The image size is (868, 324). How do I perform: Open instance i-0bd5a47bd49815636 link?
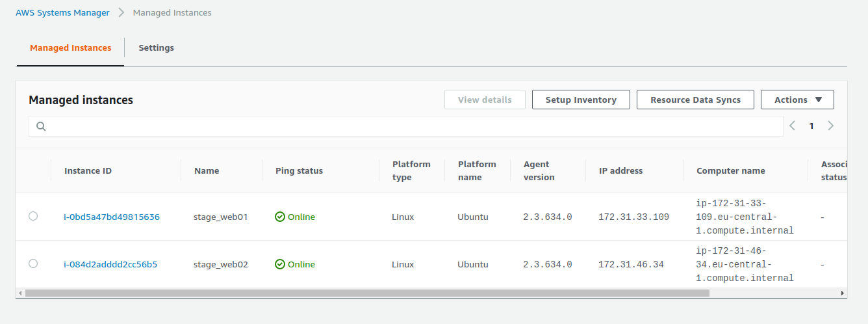click(112, 217)
